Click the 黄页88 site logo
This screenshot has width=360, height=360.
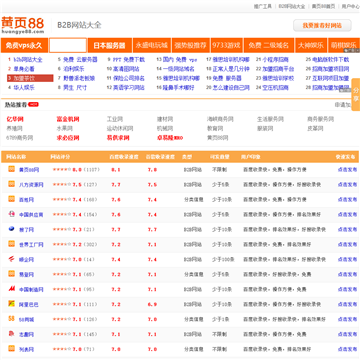23,25
